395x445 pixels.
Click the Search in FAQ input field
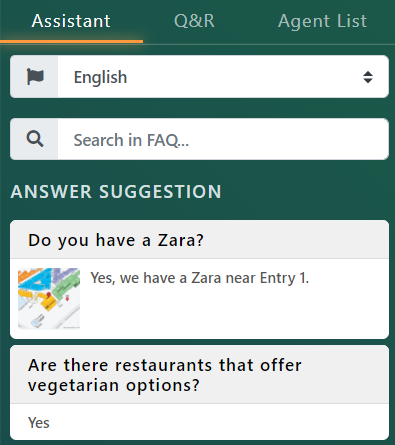tap(223, 139)
